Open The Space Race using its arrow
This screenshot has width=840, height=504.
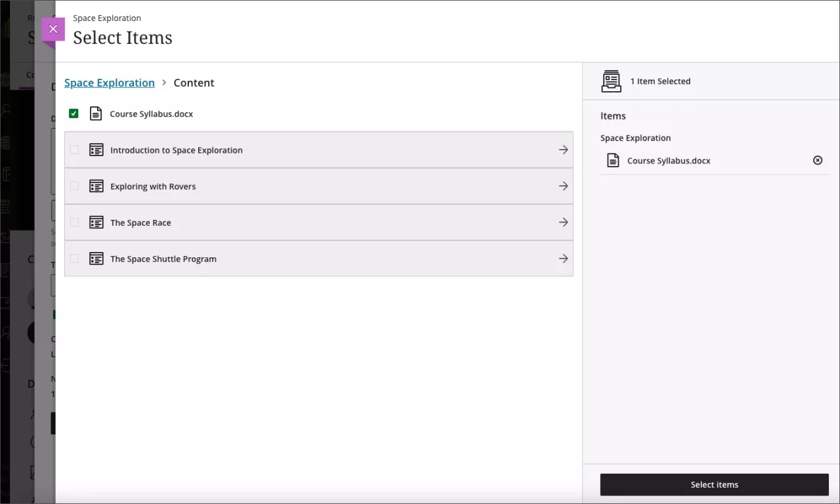coord(563,222)
